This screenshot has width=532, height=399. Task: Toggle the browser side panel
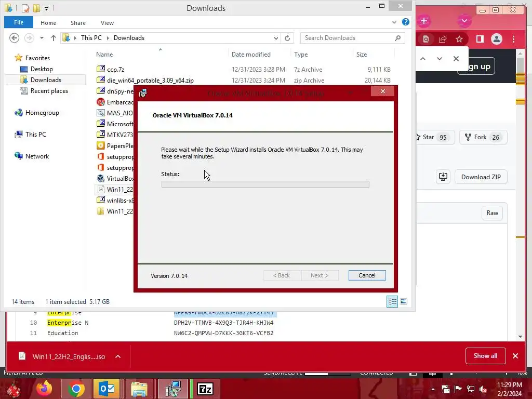tap(480, 39)
